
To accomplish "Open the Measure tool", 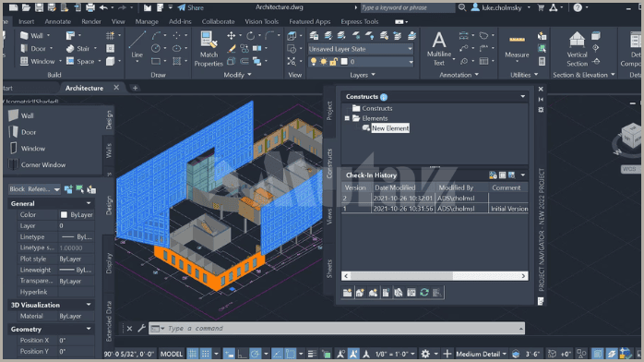I will pyautogui.click(x=517, y=47).
